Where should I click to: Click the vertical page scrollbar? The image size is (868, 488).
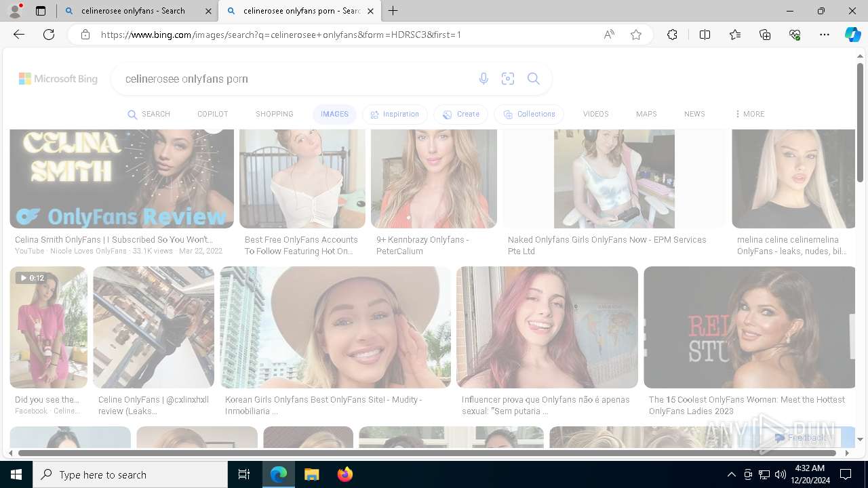(x=860, y=122)
